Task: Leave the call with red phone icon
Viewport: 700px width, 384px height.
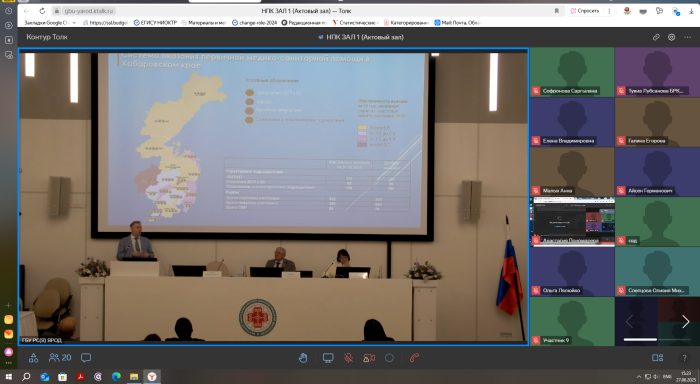Action: (414, 358)
